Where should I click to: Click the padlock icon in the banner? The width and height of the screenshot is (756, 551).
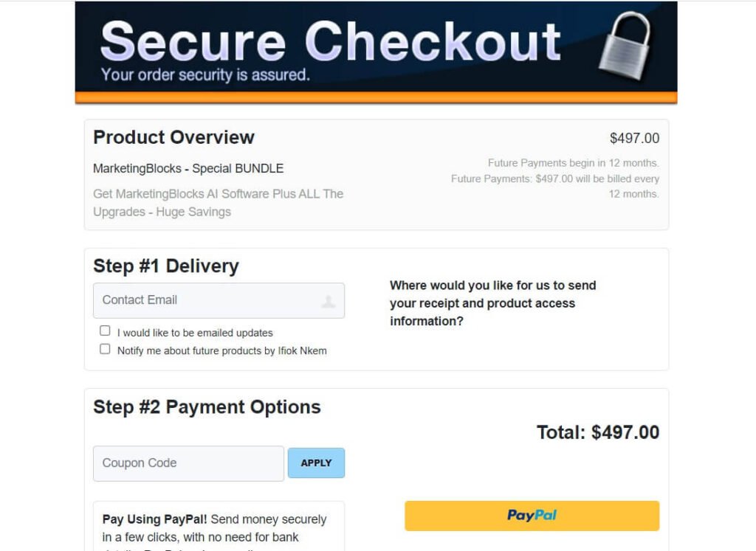(x=625, y=46)
